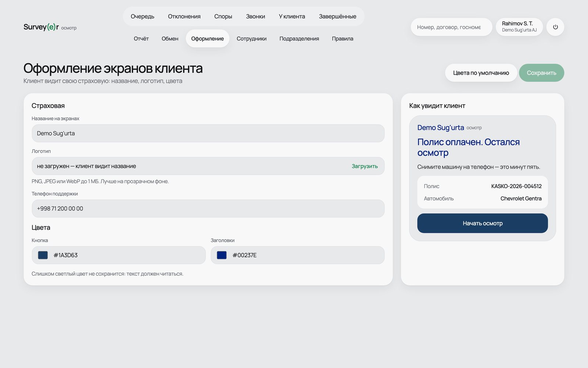Click the Как увидит клиент panel title
The height and width of the screenshot is (368, 588).
tap(437, 106)
